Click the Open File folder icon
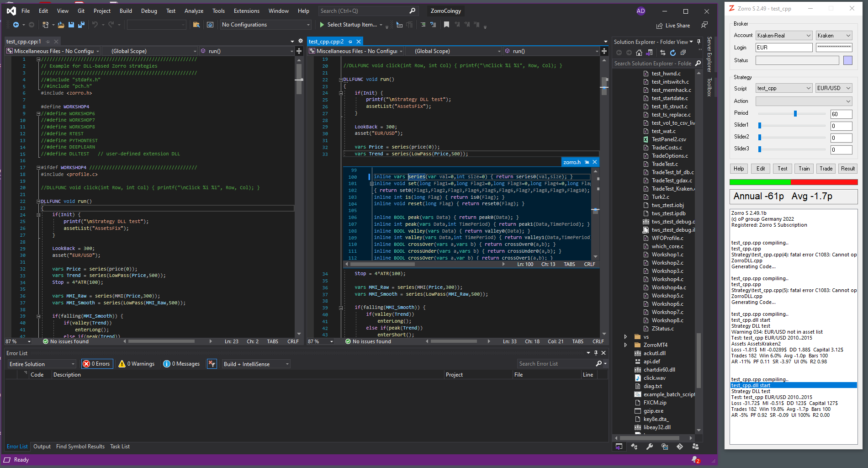This screenshot has width=868, height=468. [61, 25]
